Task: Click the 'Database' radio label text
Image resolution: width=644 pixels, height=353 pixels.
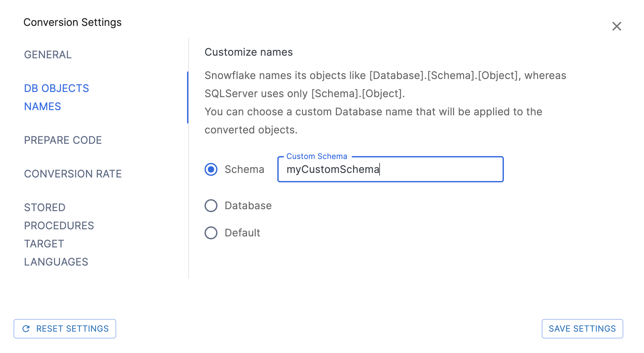Action: click(248, 206)
